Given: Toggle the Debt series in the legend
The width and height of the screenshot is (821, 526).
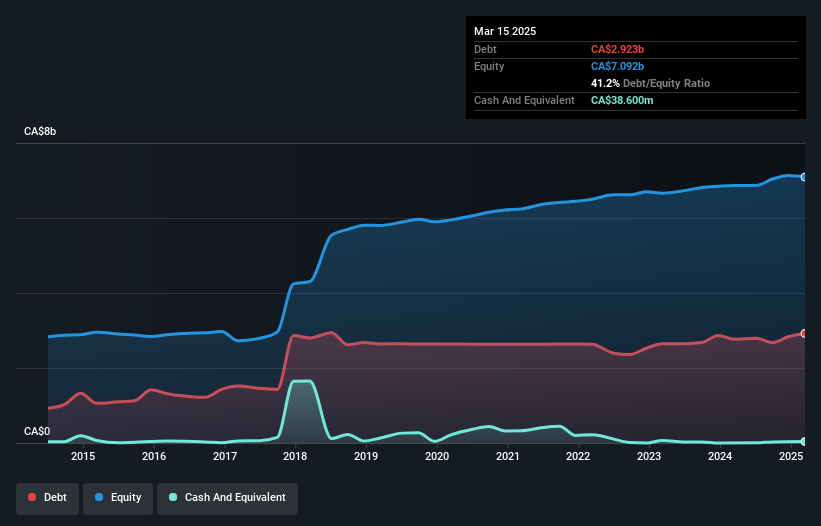Looking at the screenshot, I should [48, 498].
